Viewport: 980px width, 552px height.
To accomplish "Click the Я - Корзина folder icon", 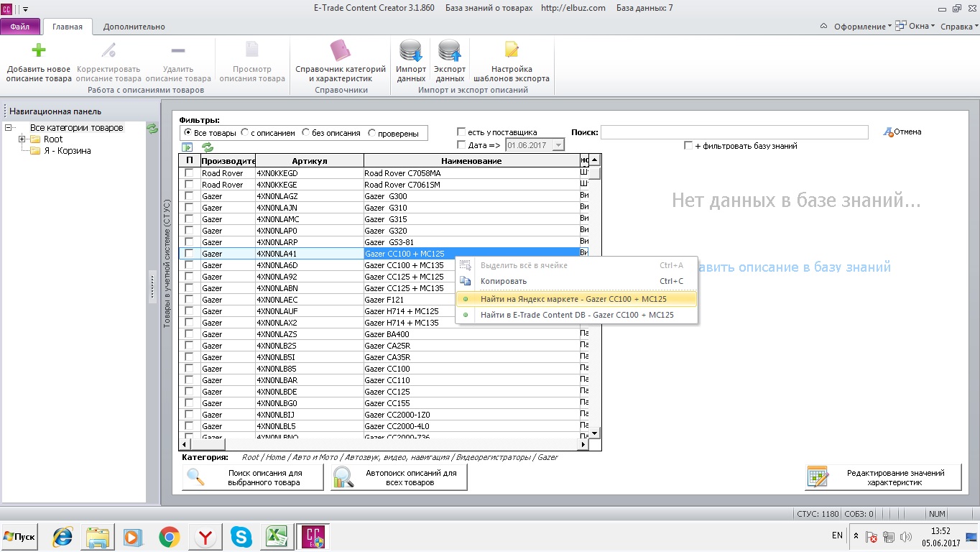I will tap(35, 151).
